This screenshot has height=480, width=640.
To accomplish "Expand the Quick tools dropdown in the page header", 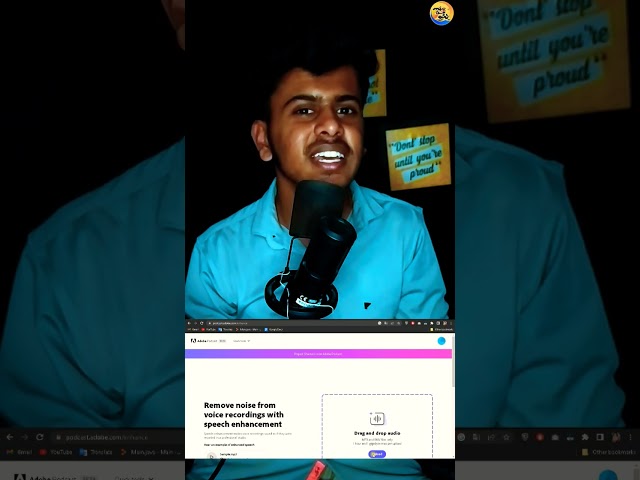I will pos(242,341).
